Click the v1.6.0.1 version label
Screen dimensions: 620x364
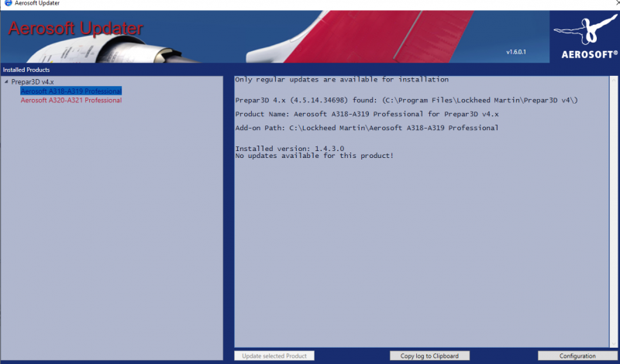point(516,52)
